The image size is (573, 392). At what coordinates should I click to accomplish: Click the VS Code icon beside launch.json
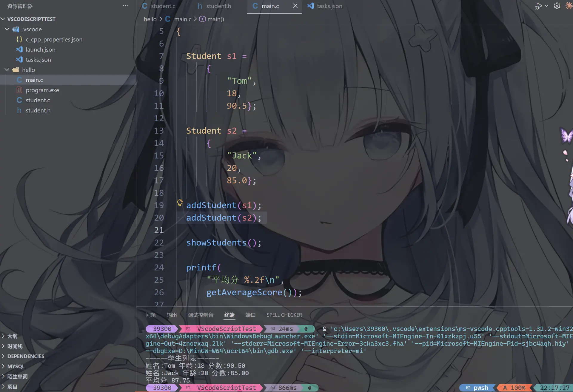[19, 50]
